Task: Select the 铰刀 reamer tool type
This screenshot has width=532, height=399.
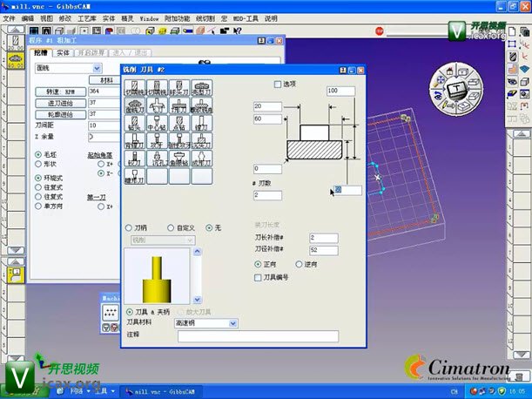Action: (x=135, y=159)
